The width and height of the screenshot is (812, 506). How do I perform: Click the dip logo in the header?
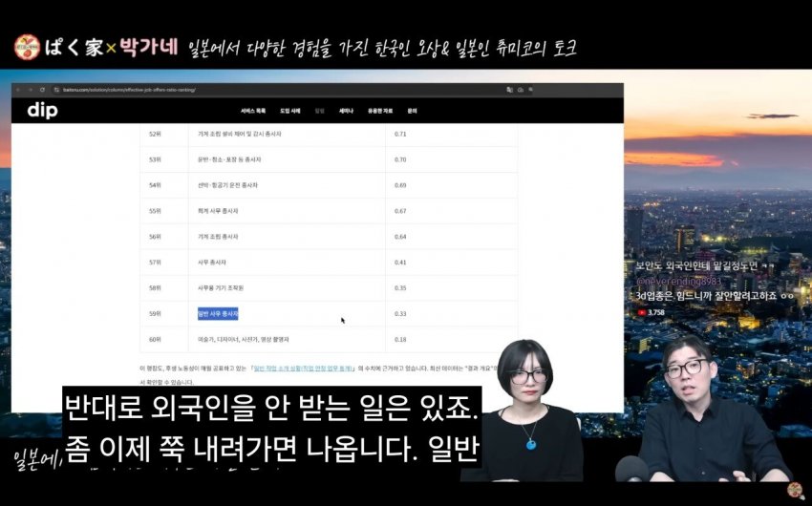click(x=42, y=111)
